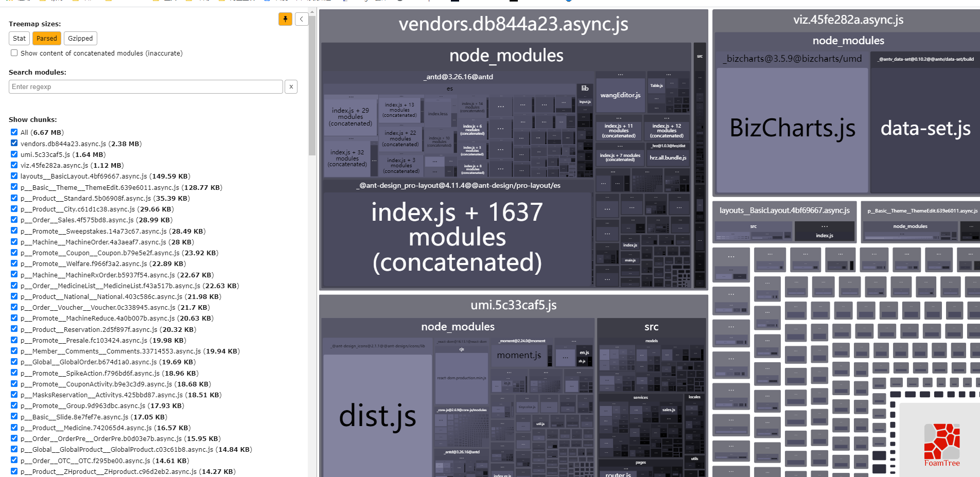This screenshot has height=477, width=980.
Task: Click the sidebar vertical scrollbar thumb
Action: pos(312,85)
